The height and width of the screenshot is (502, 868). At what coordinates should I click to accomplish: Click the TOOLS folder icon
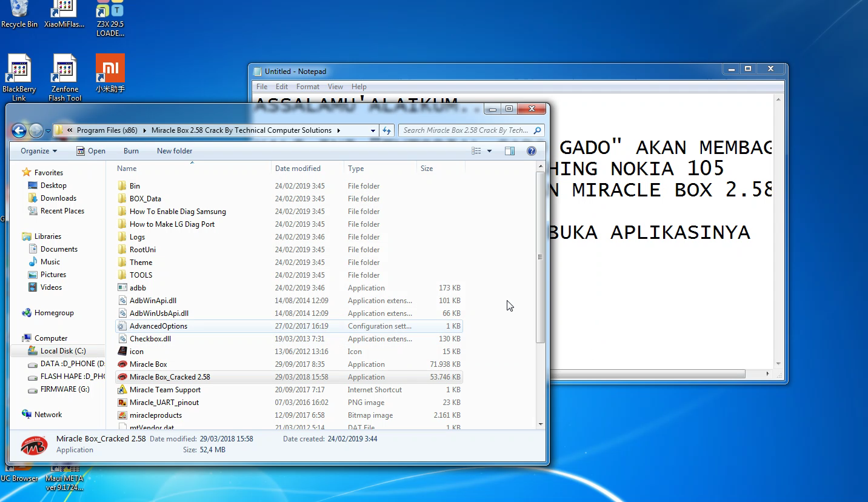[x=122, y=275]
